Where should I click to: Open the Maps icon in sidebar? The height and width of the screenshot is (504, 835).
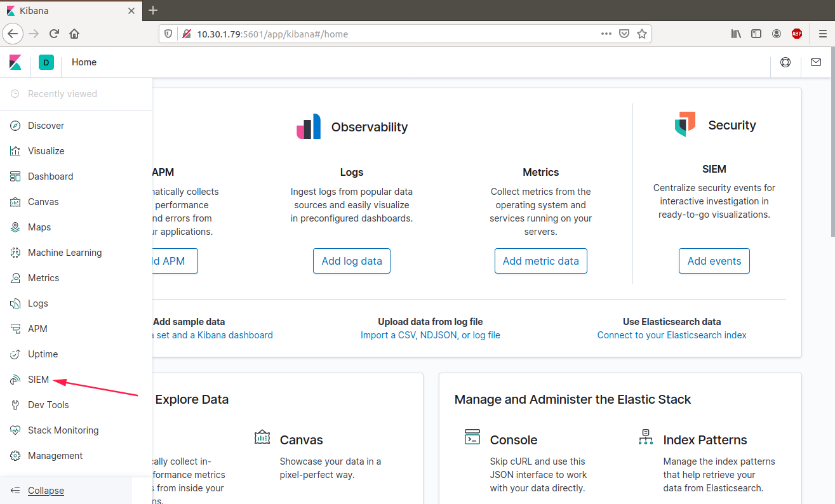[x=16, y=227]
